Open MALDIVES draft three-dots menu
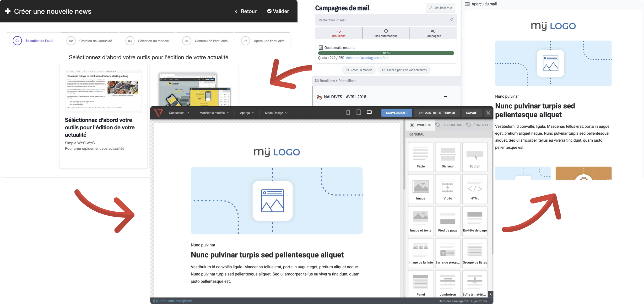The width and height of the screenshot is (644, 304). click(445, 97)
